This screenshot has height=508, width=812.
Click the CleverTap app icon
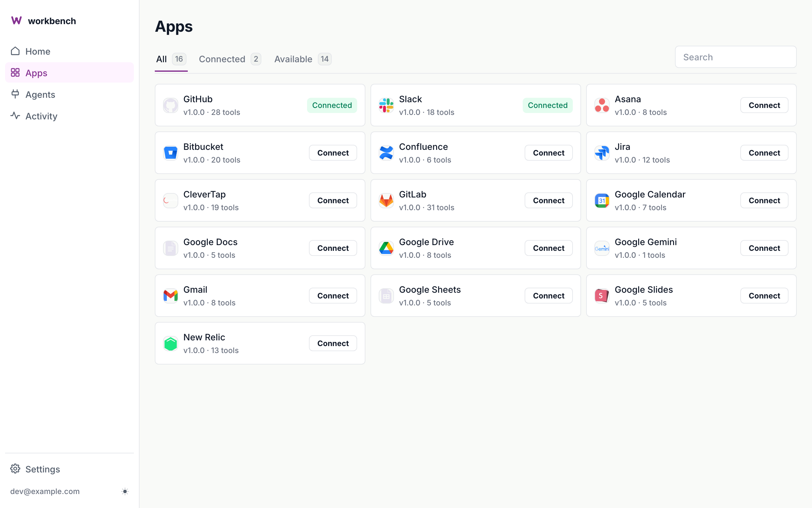tap(170, 201)
